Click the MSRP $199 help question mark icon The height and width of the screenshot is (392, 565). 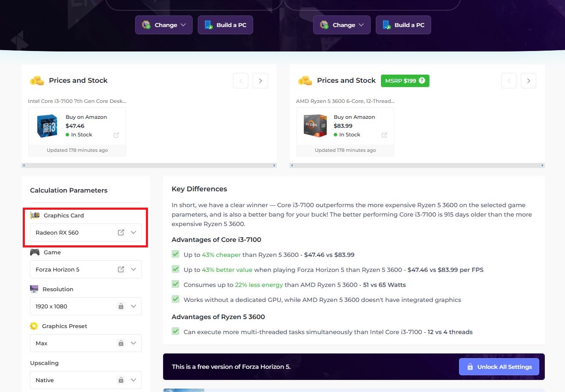click(422, 81)
